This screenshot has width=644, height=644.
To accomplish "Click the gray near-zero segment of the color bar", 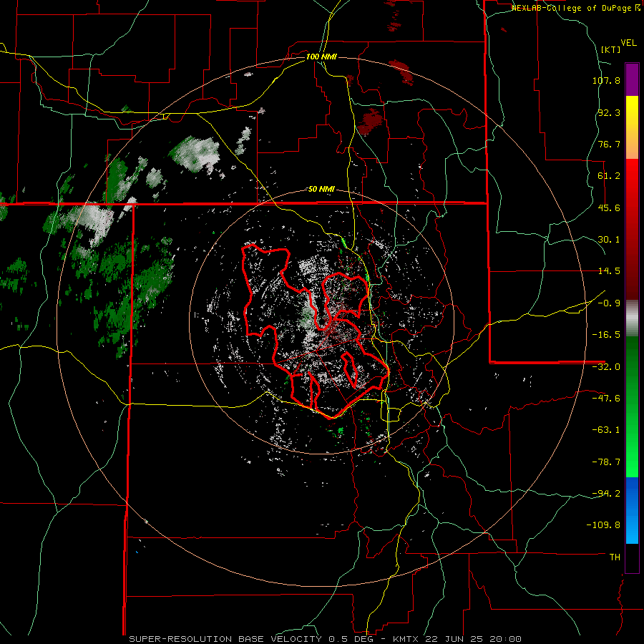I will (632, 318).
